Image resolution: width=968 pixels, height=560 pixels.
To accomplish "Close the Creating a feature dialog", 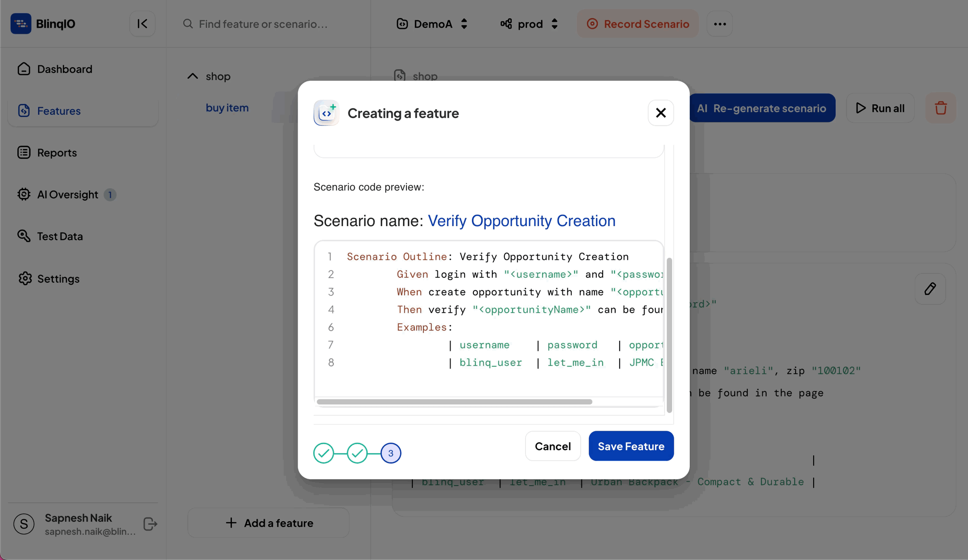I will point(661,113).
